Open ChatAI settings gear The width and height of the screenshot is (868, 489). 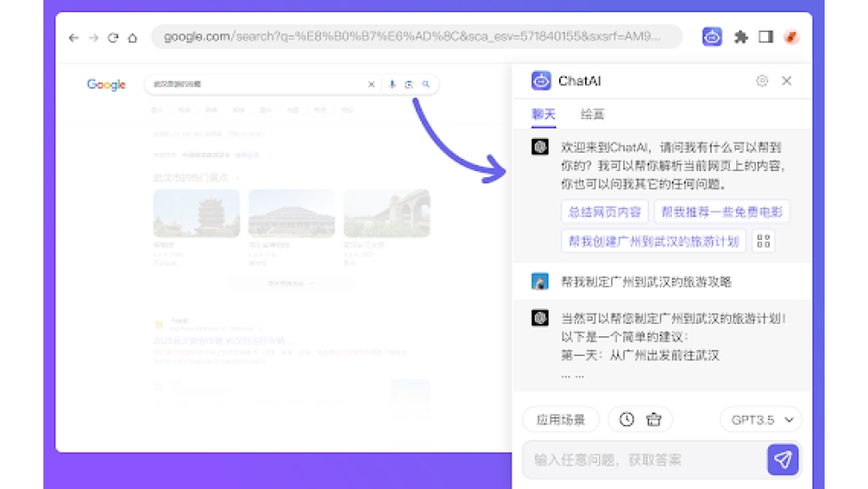coord(762,81)
